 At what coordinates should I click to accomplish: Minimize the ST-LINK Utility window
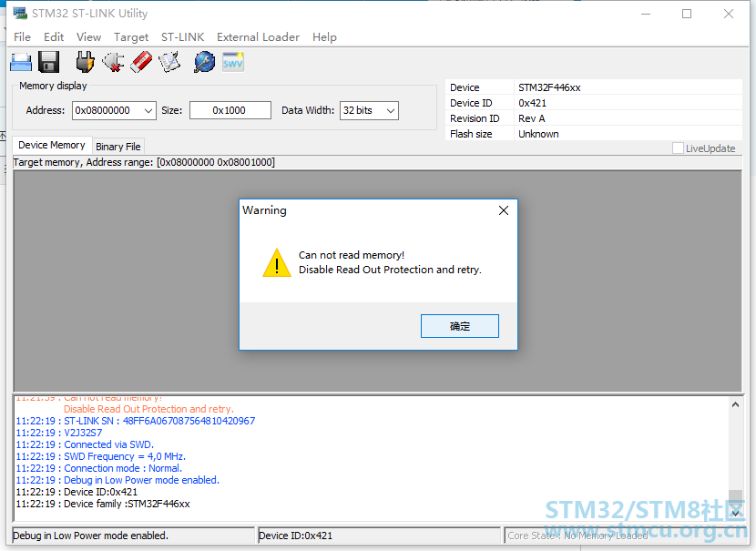coord(646,14)
